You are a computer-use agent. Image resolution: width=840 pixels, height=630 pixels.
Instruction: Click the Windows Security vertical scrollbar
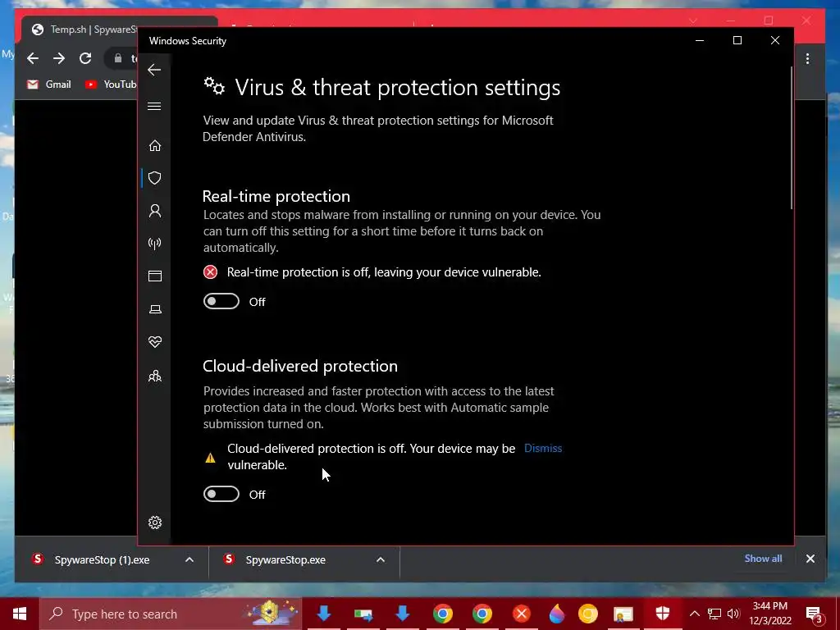(x=791, y=138)
